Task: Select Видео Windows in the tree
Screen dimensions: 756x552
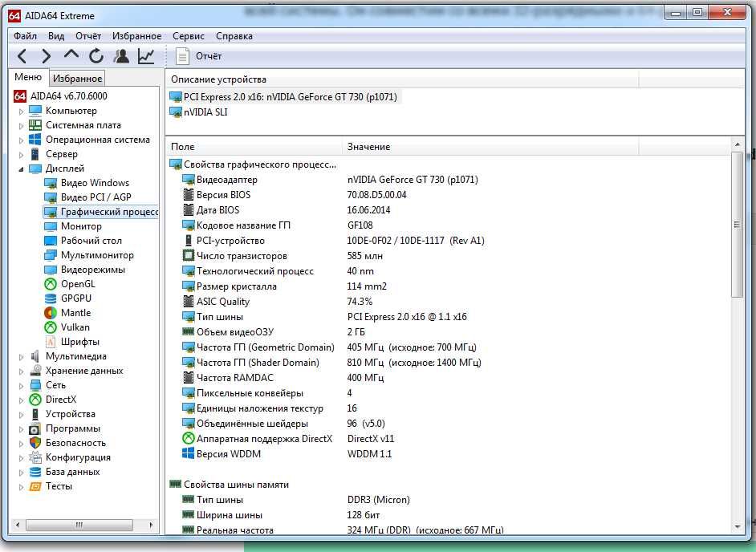Action: click(95, 183)
